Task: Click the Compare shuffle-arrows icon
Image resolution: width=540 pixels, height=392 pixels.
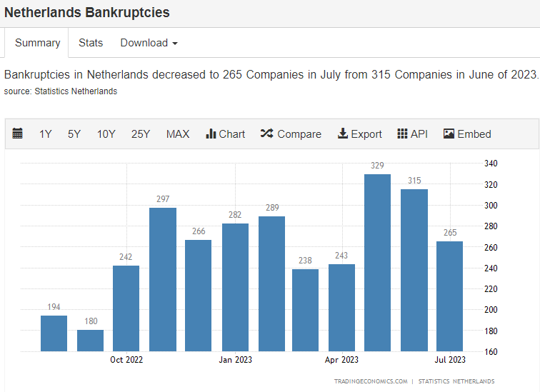Action: [x=267, y=134]
